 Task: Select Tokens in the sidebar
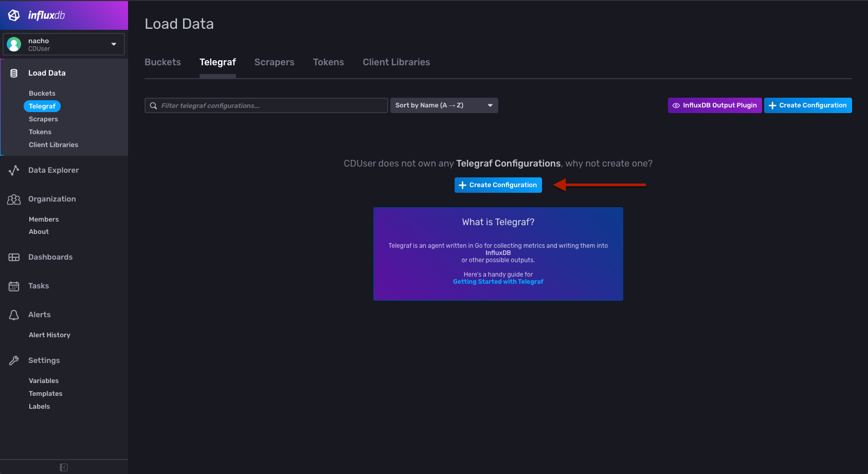40,132
